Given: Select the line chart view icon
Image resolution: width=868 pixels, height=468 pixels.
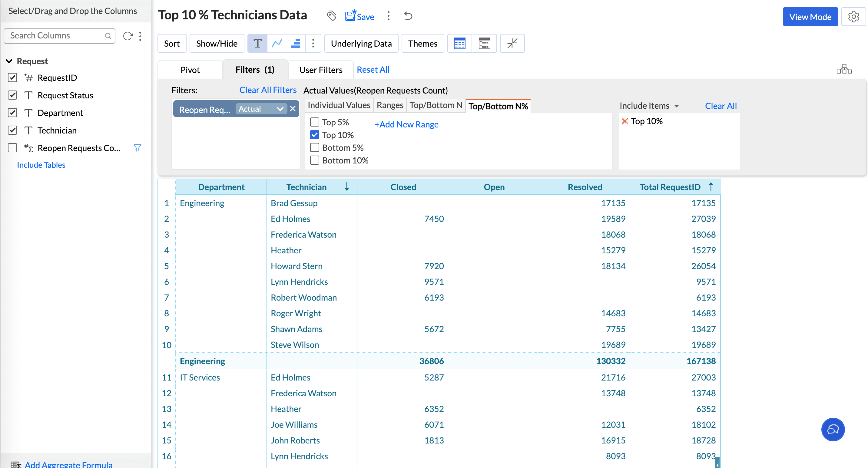Looking at the screenshot, I should tap(277, 43).
